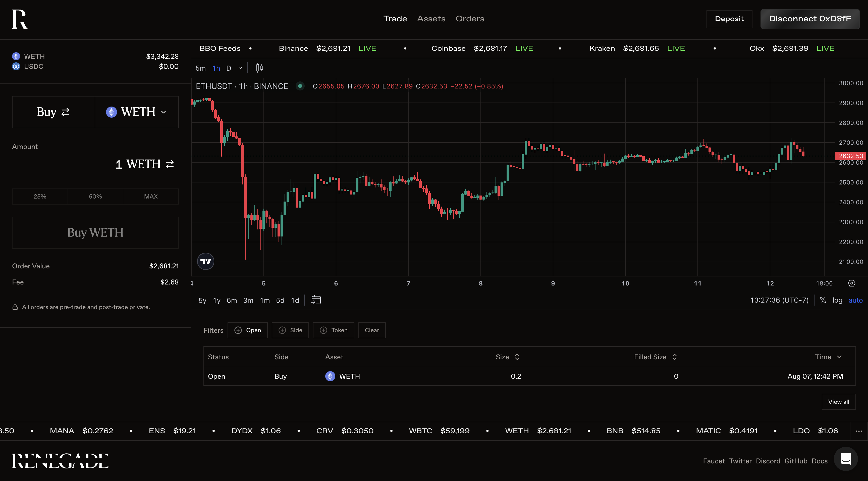Click the 2632.53 current price label
The height and width of the screenshot is (481, 868).
pos(850,156)
